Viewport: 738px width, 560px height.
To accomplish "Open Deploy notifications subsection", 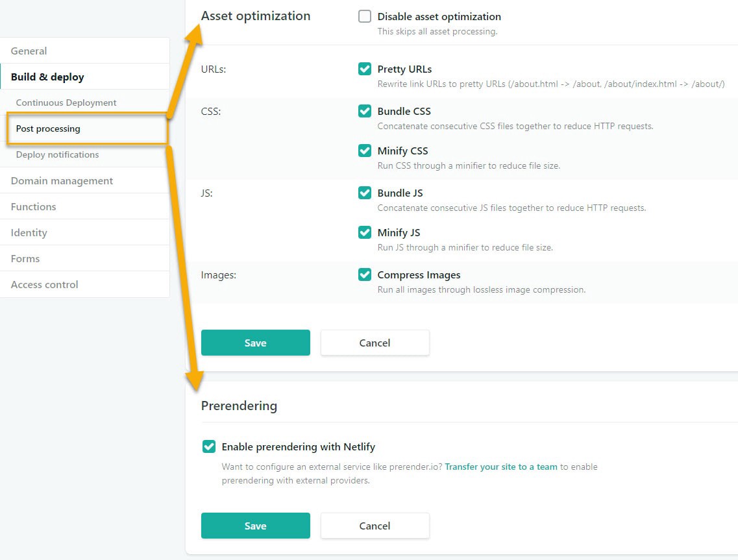I will click(58, 154).
